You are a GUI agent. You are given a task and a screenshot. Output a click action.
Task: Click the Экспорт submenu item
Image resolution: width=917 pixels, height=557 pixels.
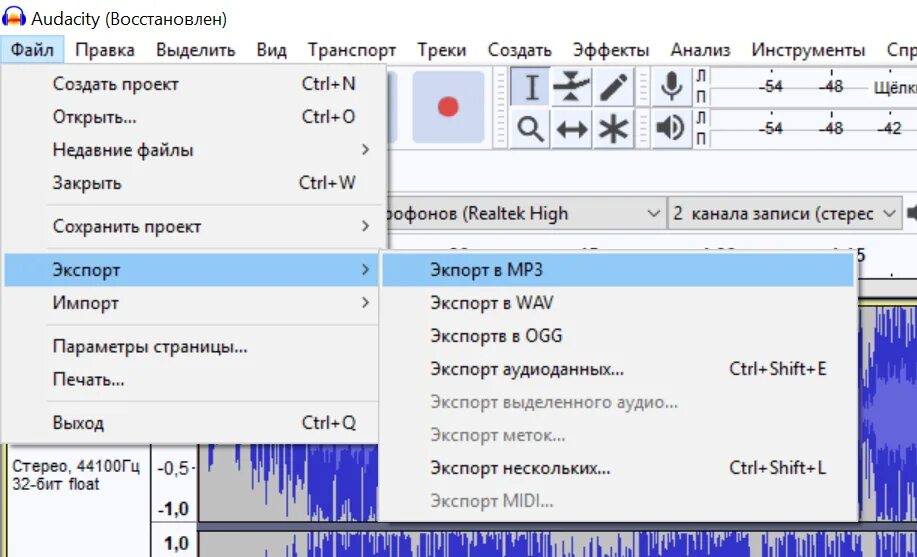coord(194,270)
